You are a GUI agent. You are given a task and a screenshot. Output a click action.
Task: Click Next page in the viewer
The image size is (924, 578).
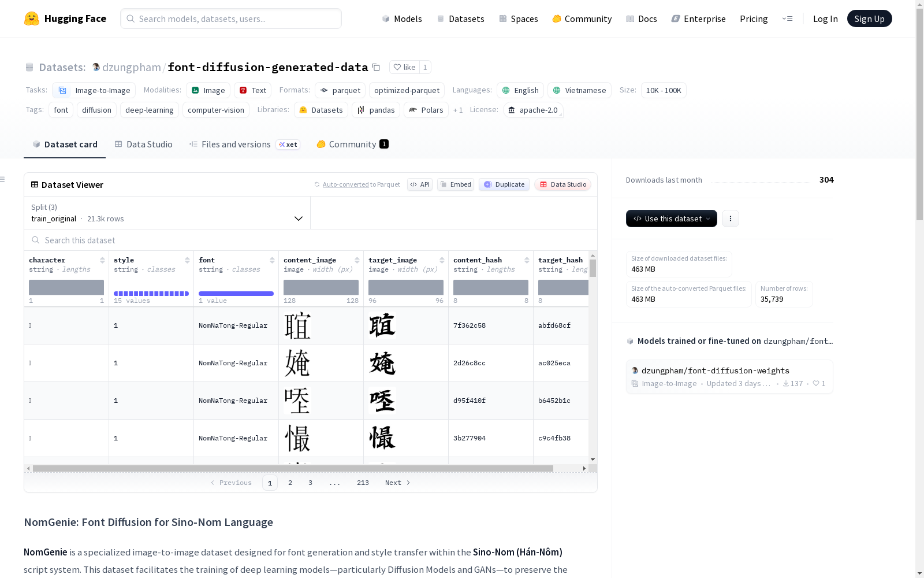click(x=397, y=483)
